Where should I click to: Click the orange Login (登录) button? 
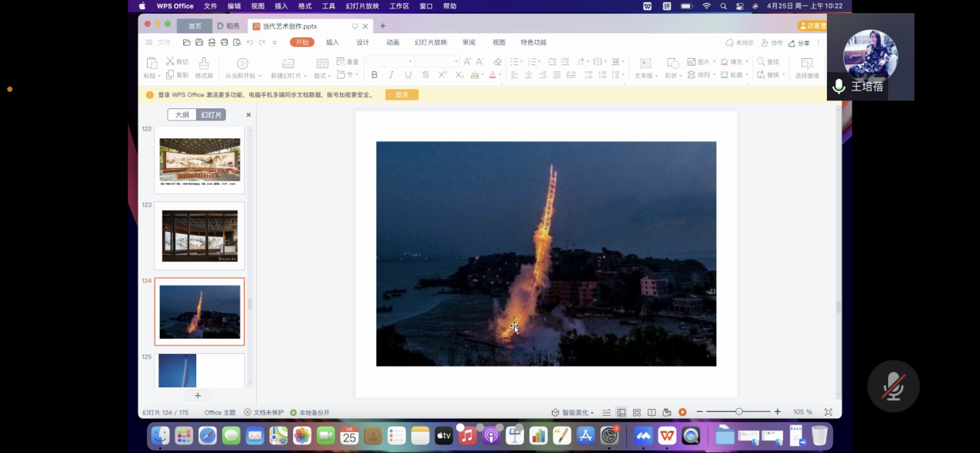(x=402, y=94)
